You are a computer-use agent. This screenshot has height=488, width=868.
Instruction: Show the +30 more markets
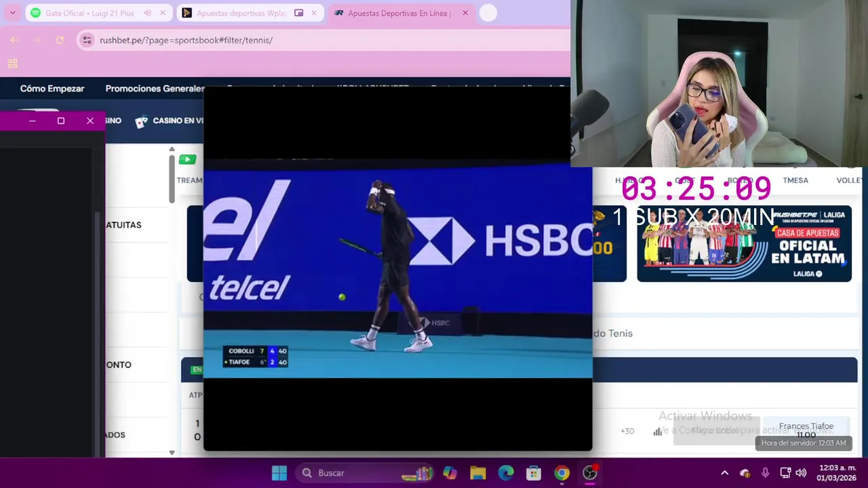click(627, 431)
